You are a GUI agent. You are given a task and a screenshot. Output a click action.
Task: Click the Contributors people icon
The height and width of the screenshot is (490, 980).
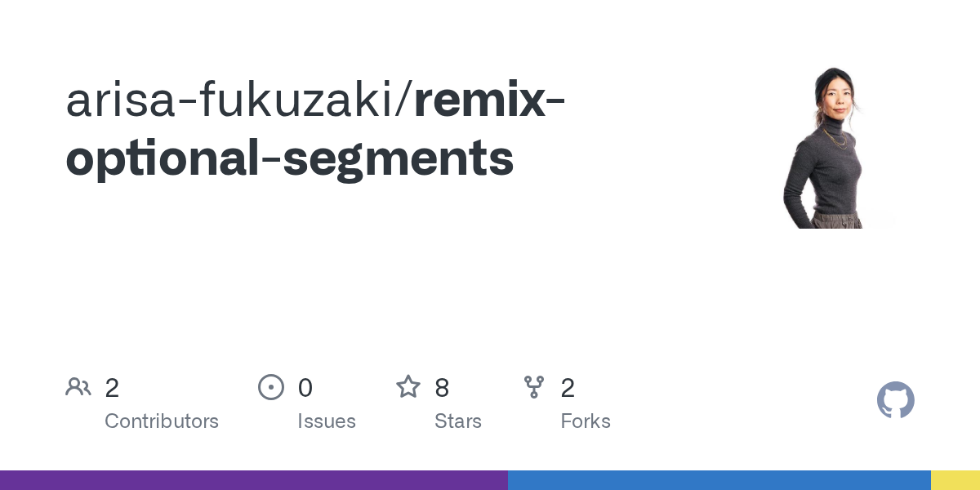78,387
